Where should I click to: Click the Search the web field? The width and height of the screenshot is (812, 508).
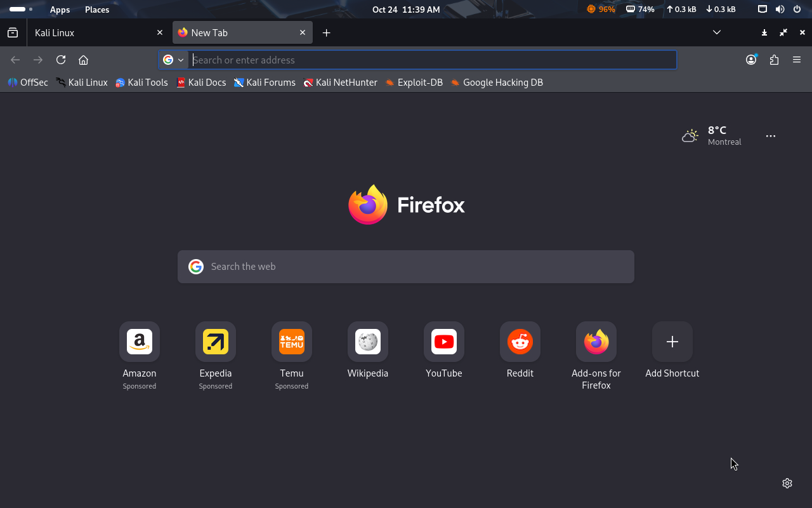click(x=406, y=267)
